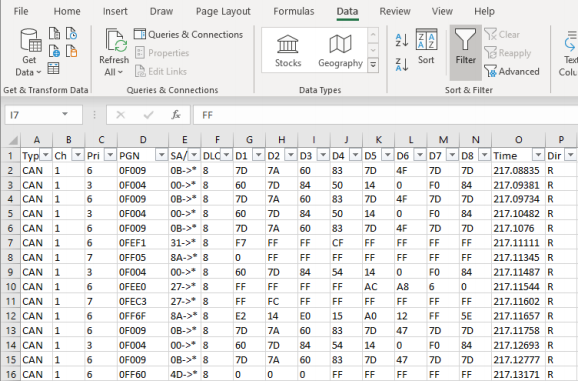
Task: Open Advanced filter options
Action: coord(512,71)
